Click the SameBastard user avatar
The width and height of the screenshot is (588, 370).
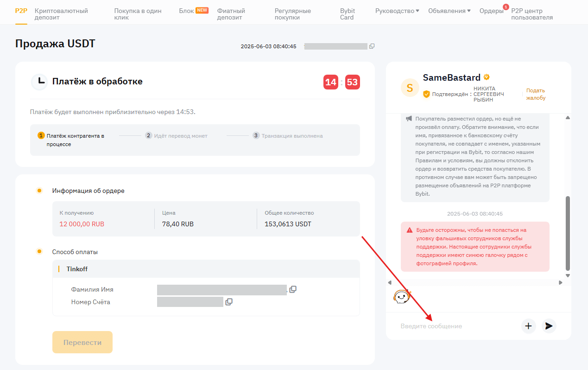410,88
